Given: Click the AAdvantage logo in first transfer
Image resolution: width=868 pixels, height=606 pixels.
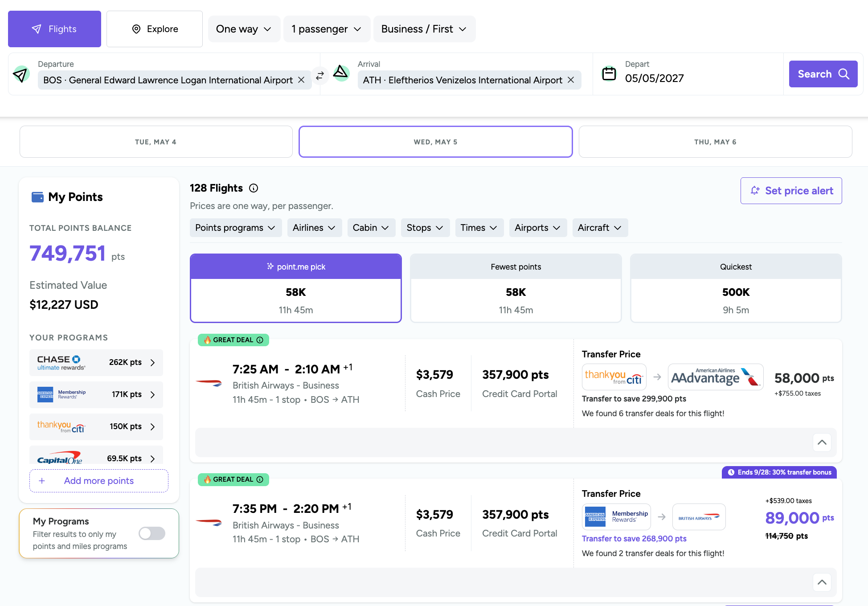Looking at the screenshot, I should tap(716, 377).
